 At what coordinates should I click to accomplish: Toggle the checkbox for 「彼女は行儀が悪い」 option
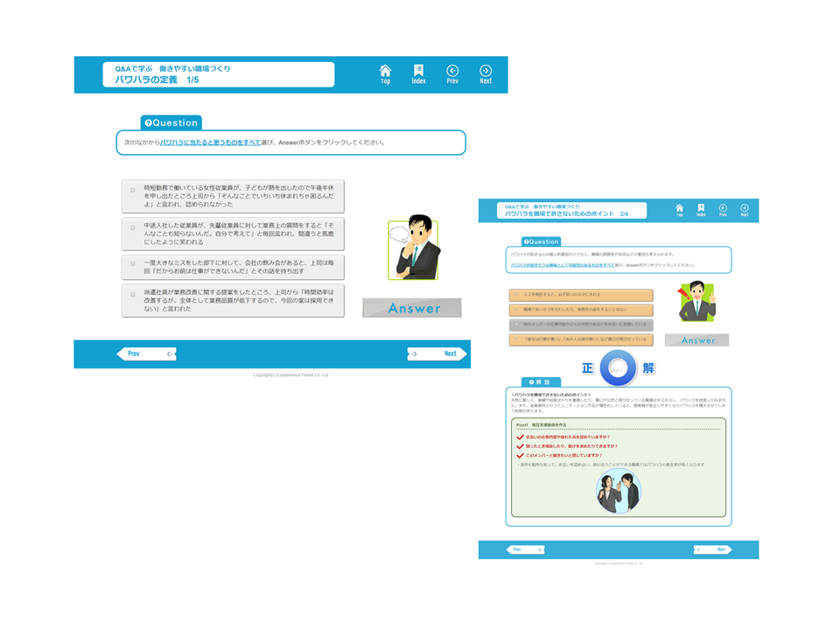pyautogui.click(x=516, y=339)
